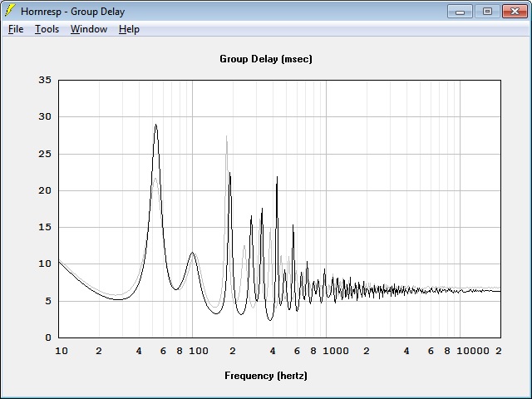Click the 'Hornresp - Group Delay' window title
The height and width of the screenshot is (399, 532).
point(72,11)
